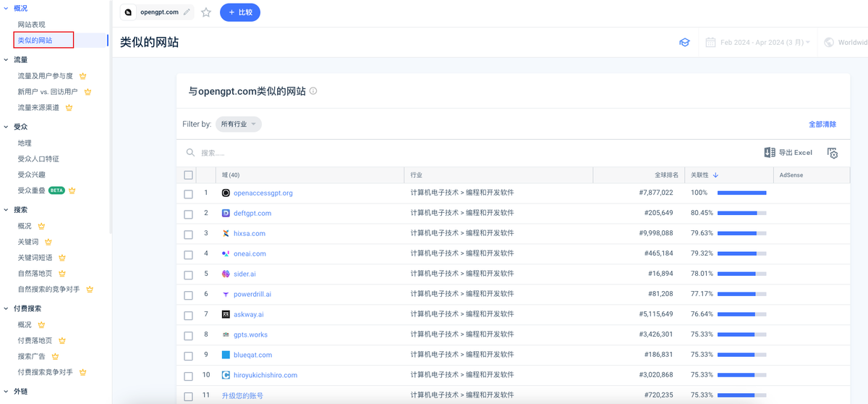Collapse the 外链 sidebar section
Image resolution: width=868 pixels, height=404 pixels.
[7, 391]
